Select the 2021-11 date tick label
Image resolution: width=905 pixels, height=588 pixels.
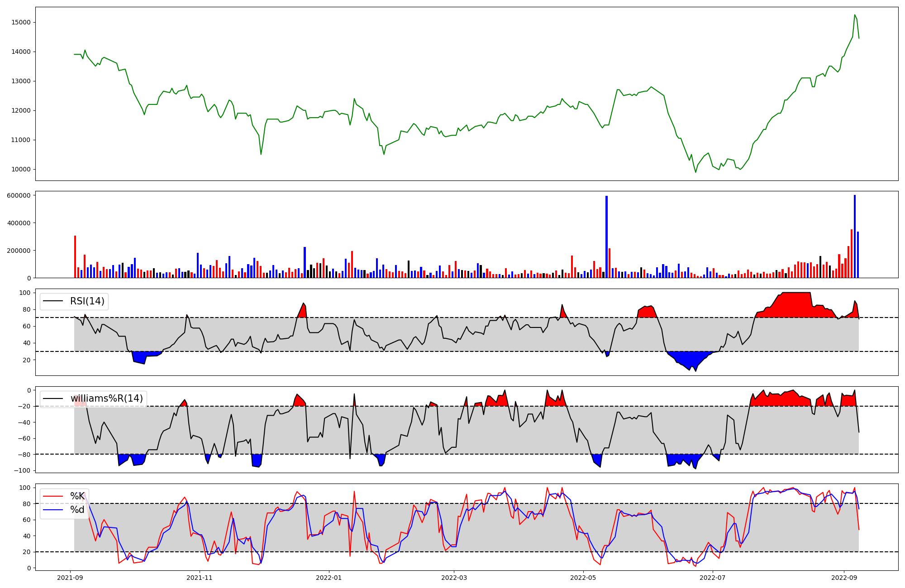click(x=200, y=578)
